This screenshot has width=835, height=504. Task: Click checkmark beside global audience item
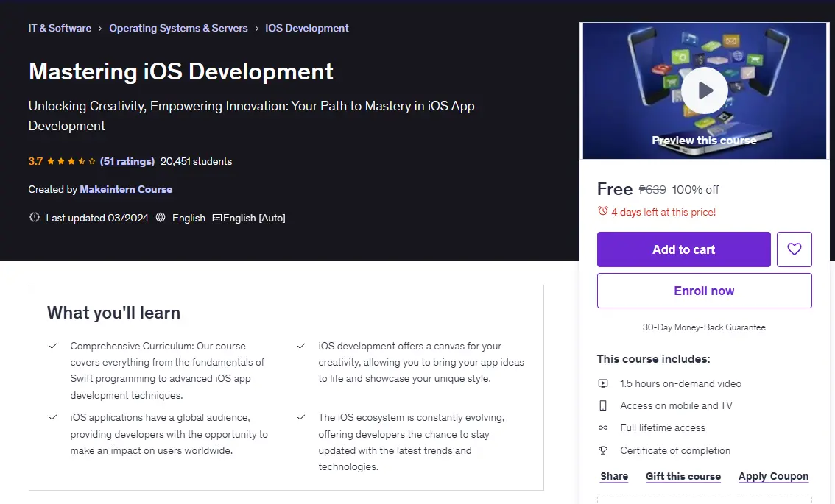[53, 417]
